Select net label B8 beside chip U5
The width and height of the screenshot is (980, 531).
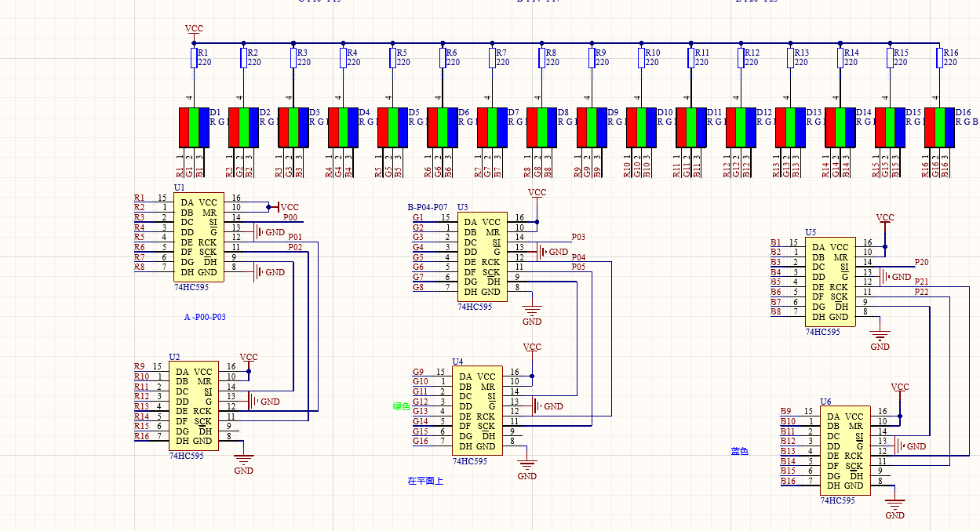pyautogui.click(x=776, y=312)
